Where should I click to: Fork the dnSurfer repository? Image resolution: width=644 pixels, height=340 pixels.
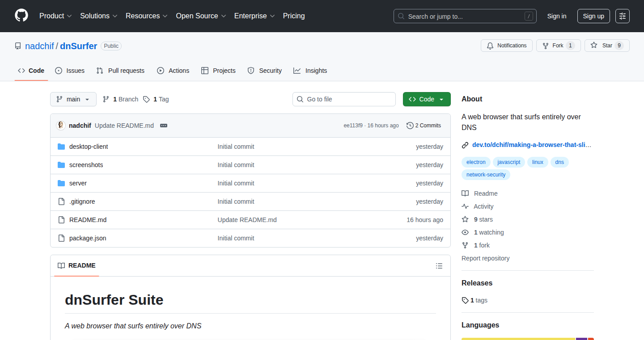[x=559, y=46]
